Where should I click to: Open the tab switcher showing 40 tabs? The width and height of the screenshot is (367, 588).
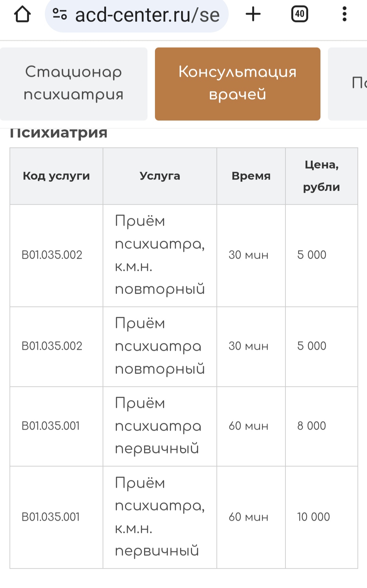300,14
